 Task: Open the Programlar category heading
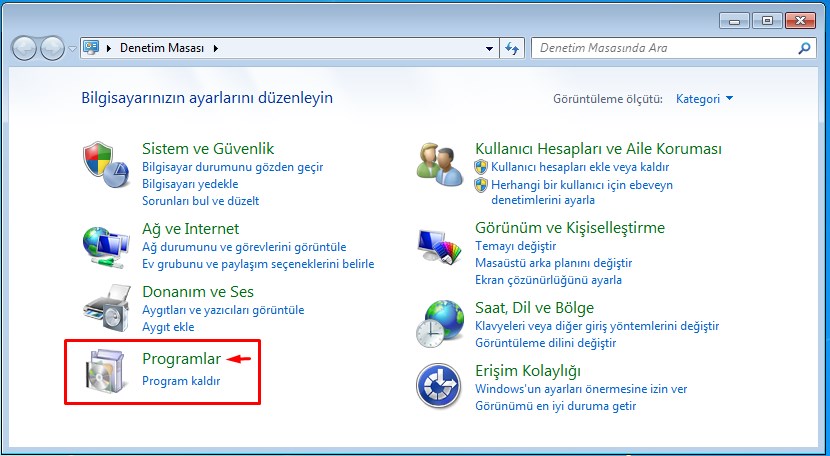click(181, 358)
